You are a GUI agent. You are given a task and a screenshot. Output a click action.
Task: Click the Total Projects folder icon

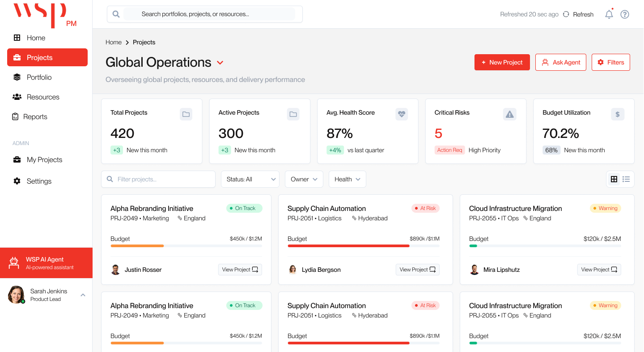coord(186,114)
